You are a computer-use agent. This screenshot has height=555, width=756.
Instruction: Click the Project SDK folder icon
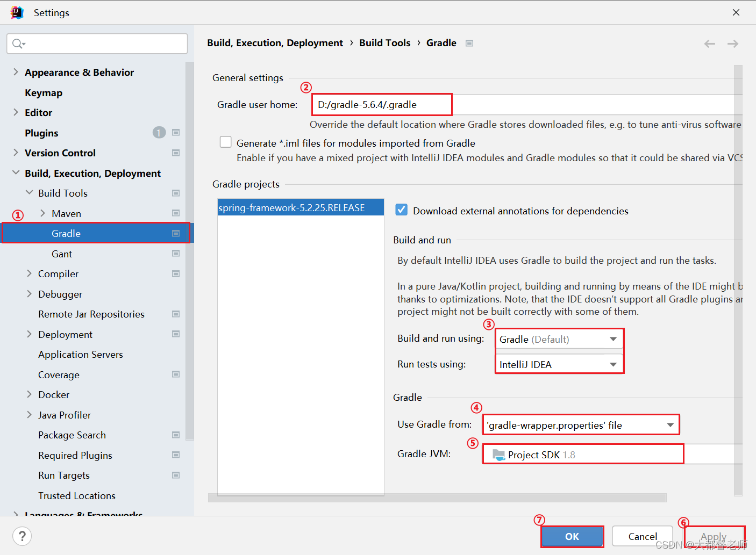(498, 455)
